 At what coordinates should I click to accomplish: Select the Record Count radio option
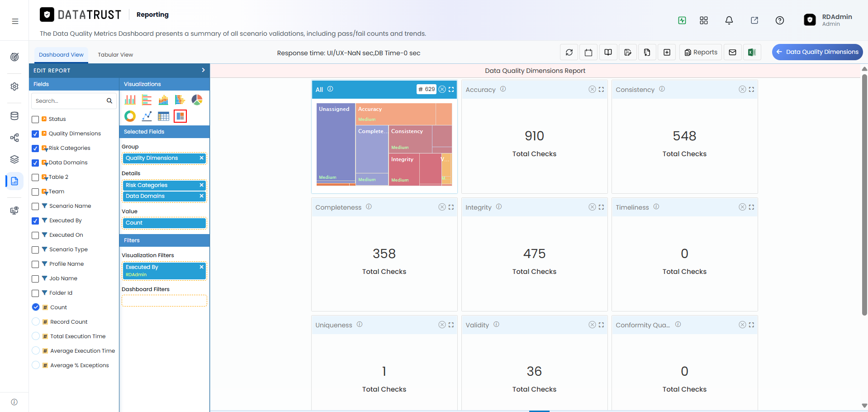pos(36,321)
